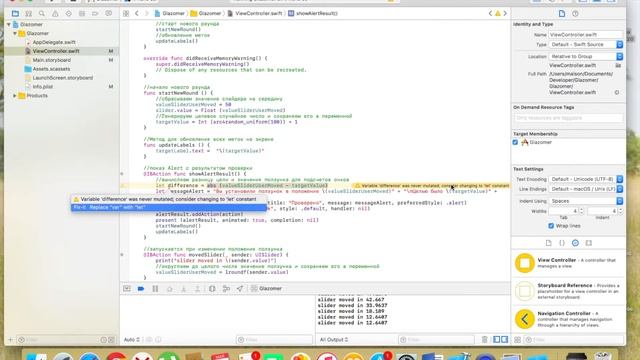The width and height of the screenshot is (640, 360).
Task: Open the All Output console popup
Action: coord(333,340)
